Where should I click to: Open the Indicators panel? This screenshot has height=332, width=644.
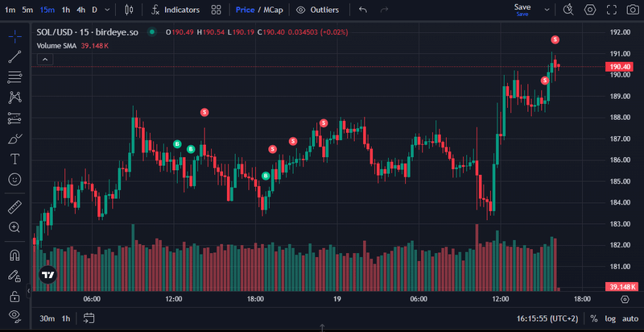(175, 10)
